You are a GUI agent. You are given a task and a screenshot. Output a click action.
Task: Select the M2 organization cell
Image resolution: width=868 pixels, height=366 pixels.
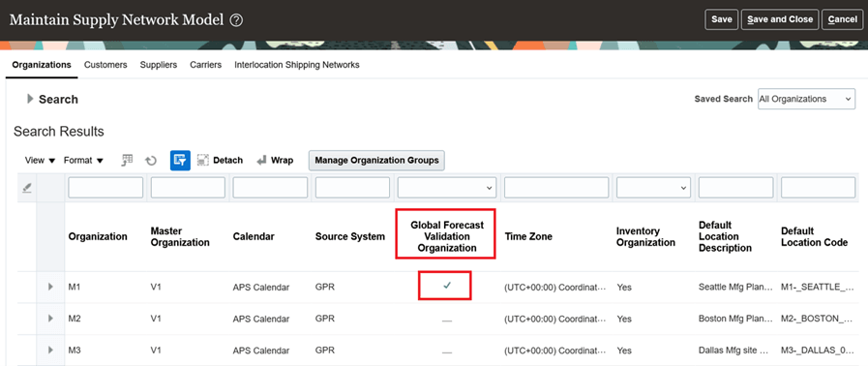(75, 319)
